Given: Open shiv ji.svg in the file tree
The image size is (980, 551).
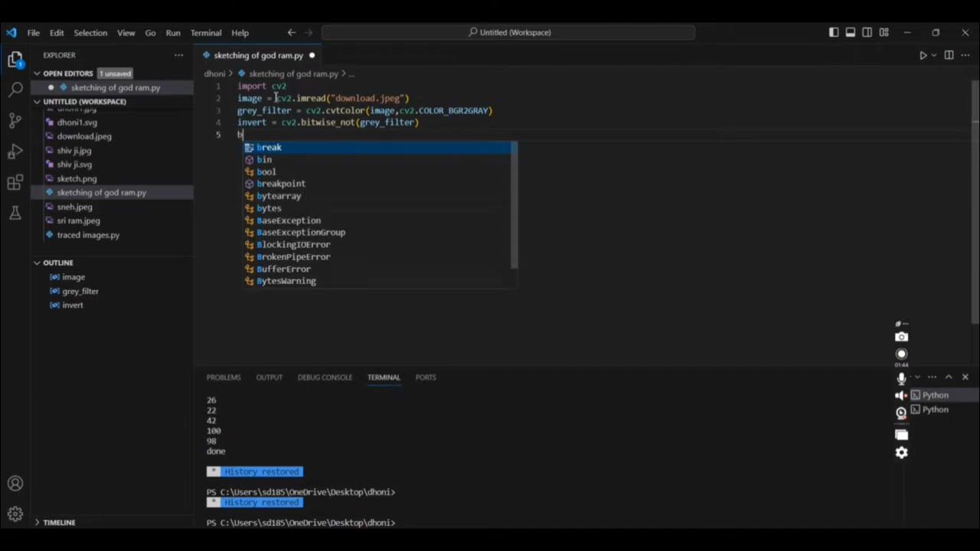Looking at the screenshot, I should 74,165.
